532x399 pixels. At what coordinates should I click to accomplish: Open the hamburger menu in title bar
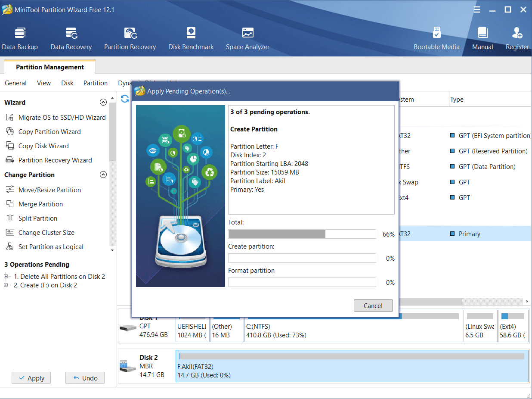[x=477, y=9]
